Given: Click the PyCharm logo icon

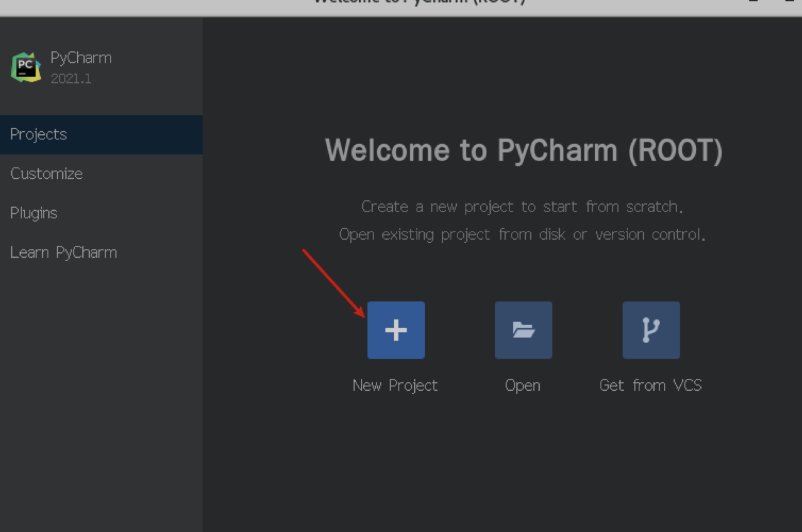Looking at the screenshot, I should pyautogui.click(x=26, y=67).
